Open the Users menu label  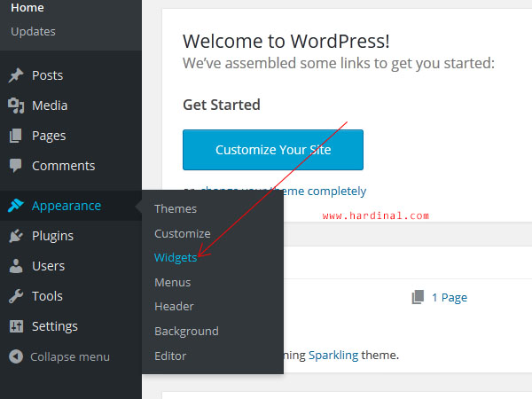48,266
